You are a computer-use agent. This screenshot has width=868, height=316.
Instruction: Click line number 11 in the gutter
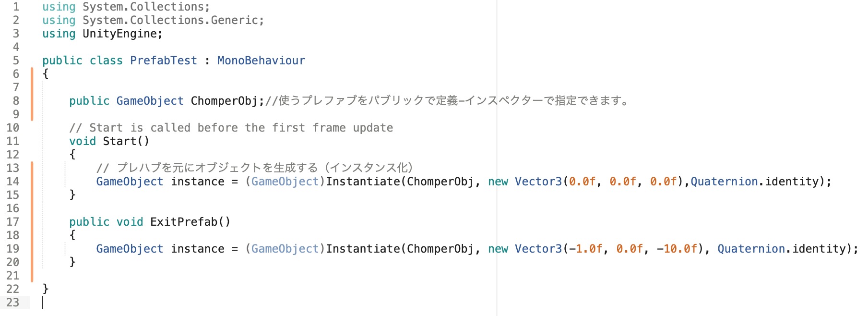pos(13,141)
